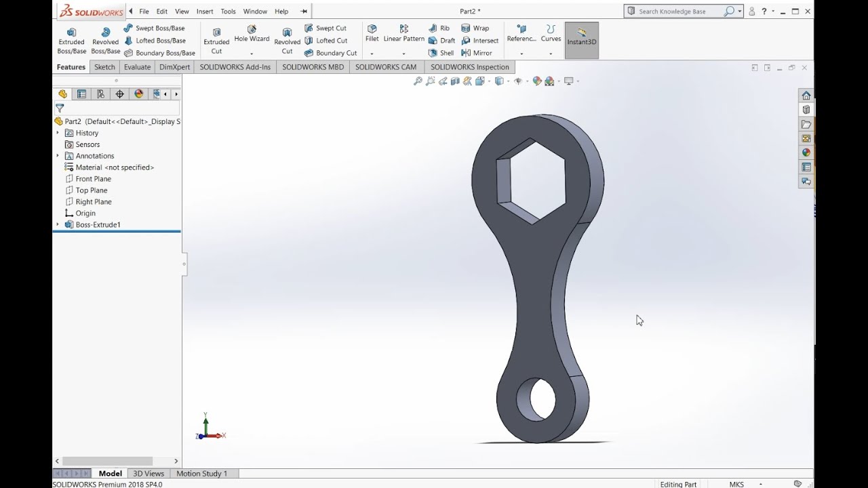Viewport: 868px width, 488px height.
Task: Select the Mirror feature
Action: tap(476, 53)
